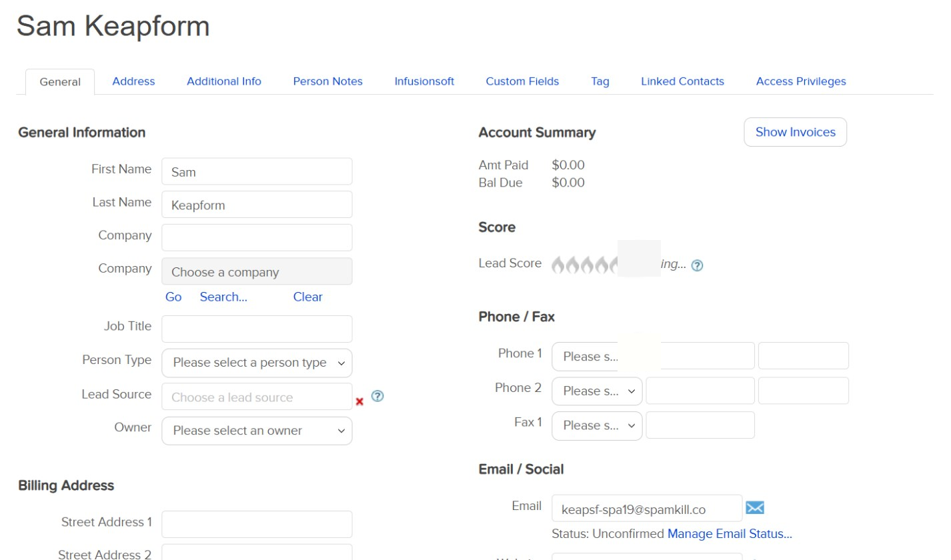Viewport: 951px width, 560px height.
Task: Click the Account Summary heading
Action: pyautogui.click(x=537, y=132)
